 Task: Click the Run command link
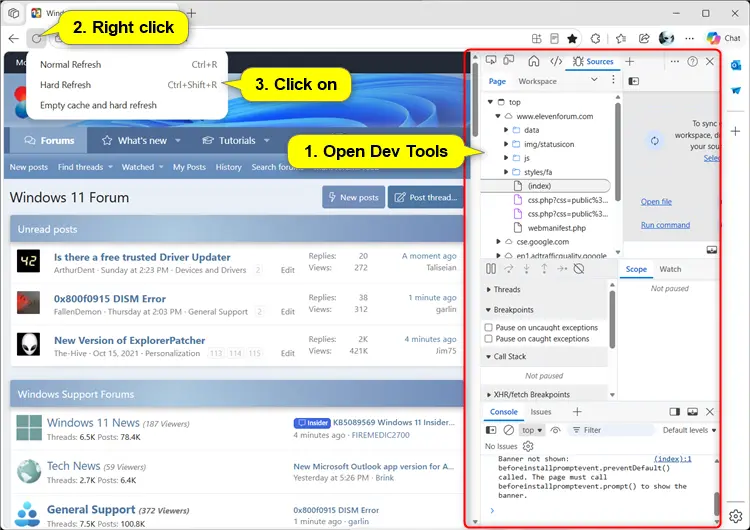(x=665, y=225)
